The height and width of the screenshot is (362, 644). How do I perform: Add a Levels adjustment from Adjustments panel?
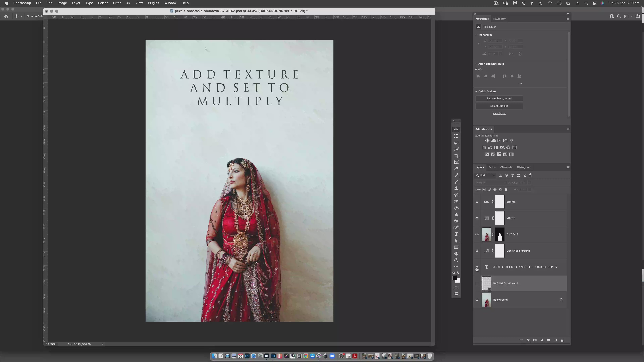coord(493,141)
